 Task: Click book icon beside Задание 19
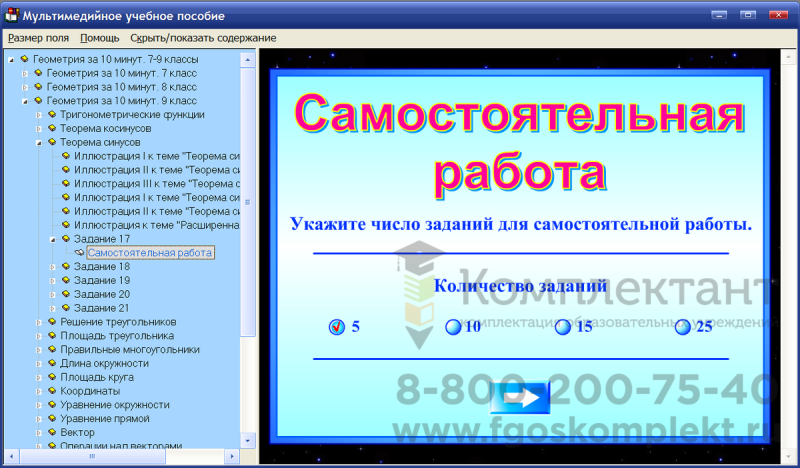(65, 279)
